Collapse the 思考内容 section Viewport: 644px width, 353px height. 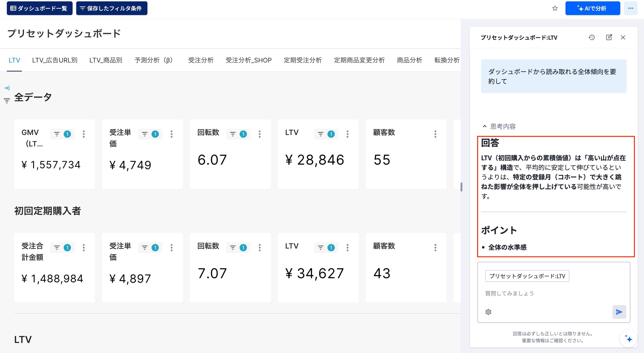[499, 126]
